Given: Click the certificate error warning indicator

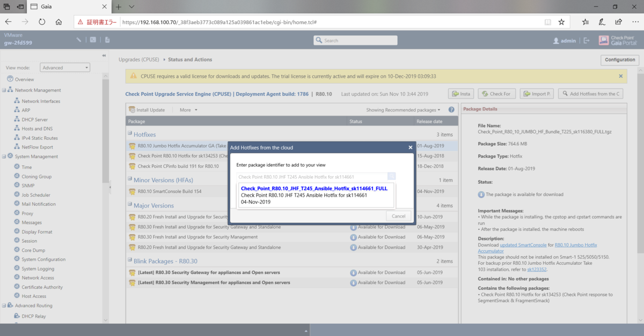Looking at the screenshot, I should (97, 23).
